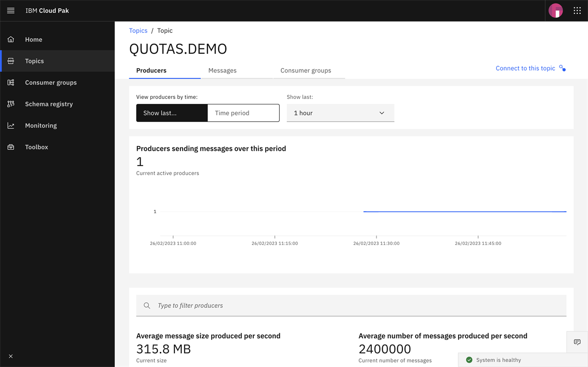Click the green system healthy checkmark
This screenshot has height=367, width=588.
[x=469, y=360]
